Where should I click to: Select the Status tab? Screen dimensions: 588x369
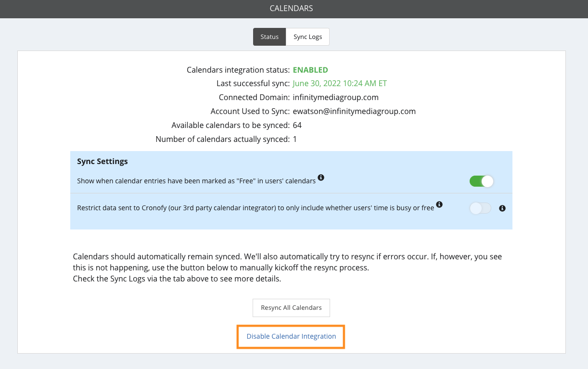pos(269,37)
